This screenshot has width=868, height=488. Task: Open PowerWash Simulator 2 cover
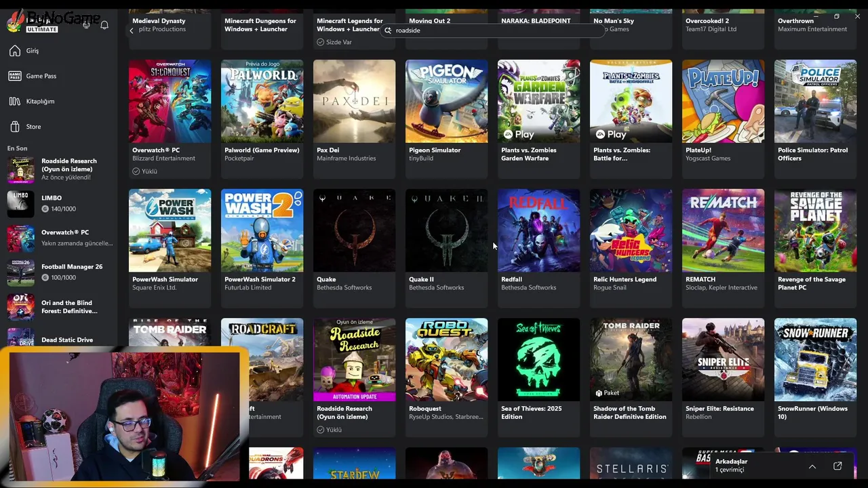(x=262, y=230)
